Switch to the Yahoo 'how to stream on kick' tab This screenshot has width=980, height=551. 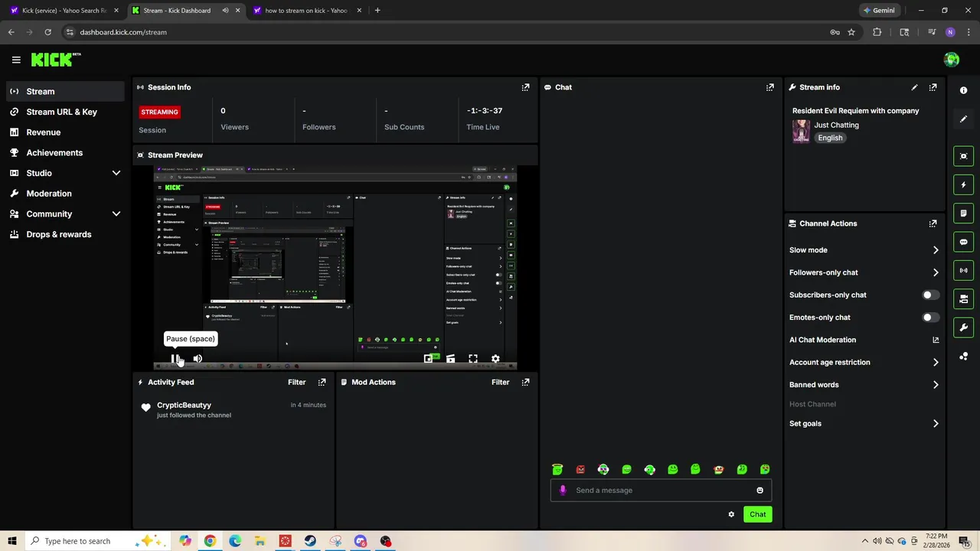pyautogui.click(x=306, y=11)
